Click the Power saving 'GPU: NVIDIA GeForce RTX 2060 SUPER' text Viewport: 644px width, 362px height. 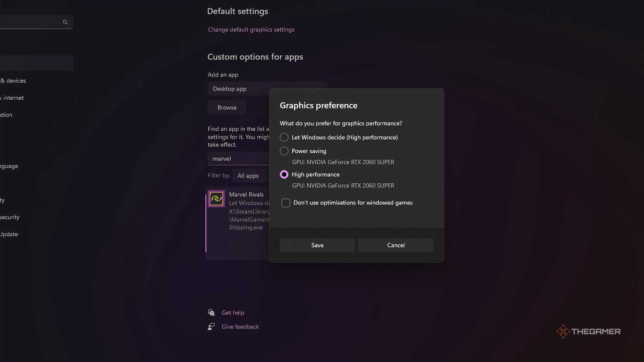[343, 162]
